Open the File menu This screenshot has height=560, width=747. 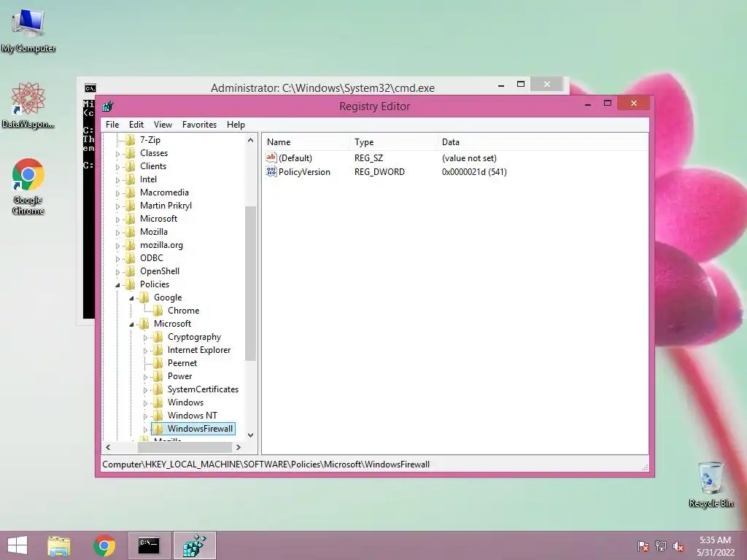pos(112,125)
